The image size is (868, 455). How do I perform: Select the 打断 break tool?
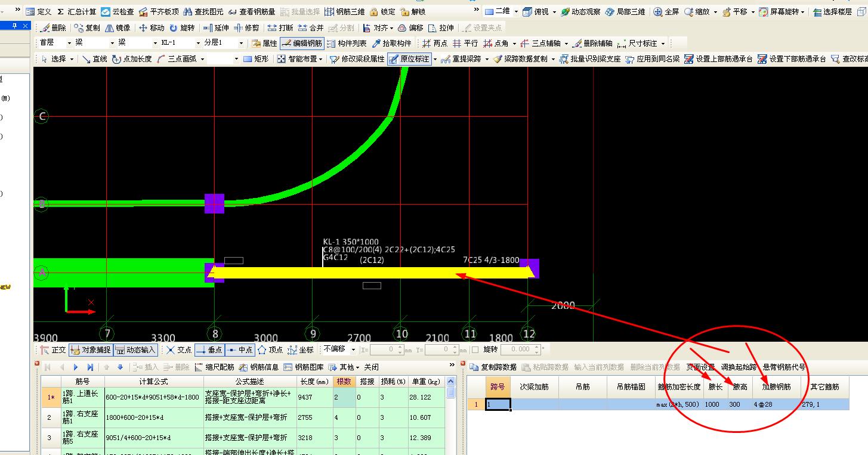tap(280, 27)
